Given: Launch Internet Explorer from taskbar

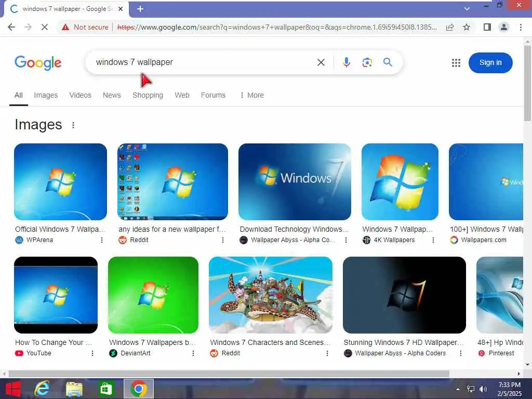Looking at the screenshot, I should [x=42, y=389].
